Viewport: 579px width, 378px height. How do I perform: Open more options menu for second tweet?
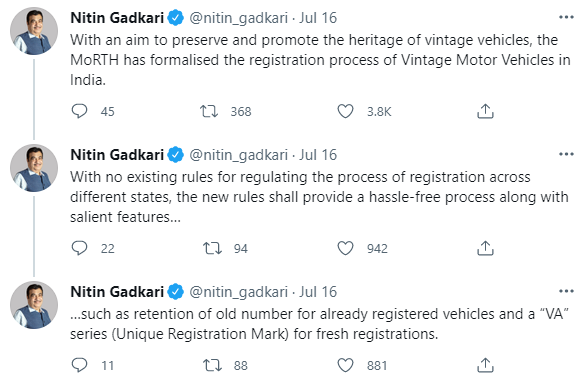pyautogui.click(x=566, y=154)
